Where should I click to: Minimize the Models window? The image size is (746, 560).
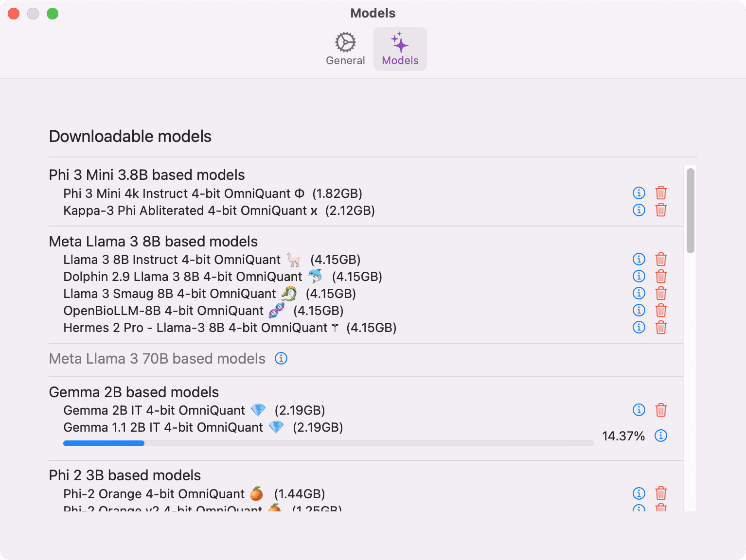pos(33,14)
